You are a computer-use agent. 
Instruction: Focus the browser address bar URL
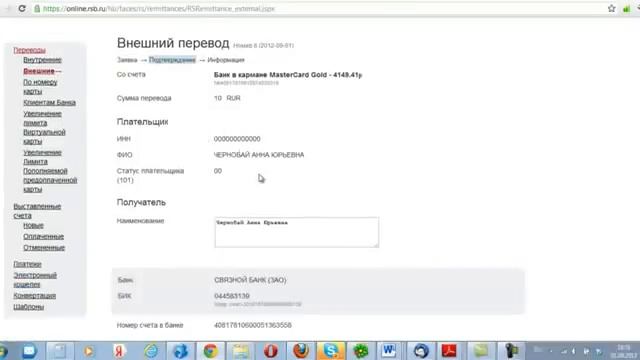click(159, 9)
